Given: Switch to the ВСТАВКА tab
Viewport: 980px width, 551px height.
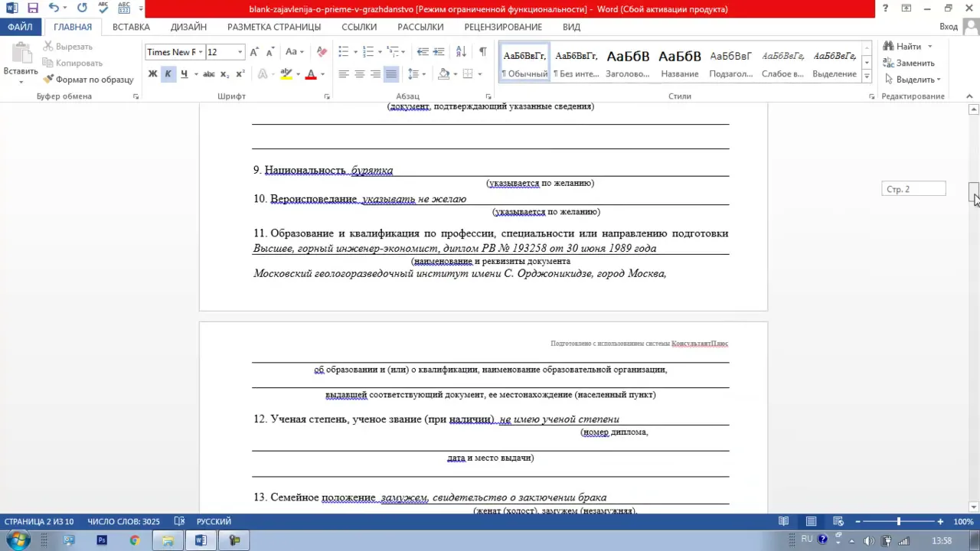Looking at the screenshot, I should point(131,27).
